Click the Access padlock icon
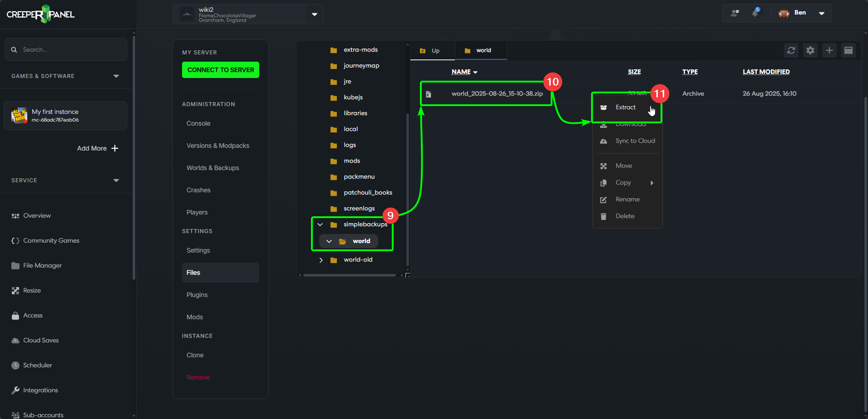Screen dimensions: 868x419 click(15, 315)
